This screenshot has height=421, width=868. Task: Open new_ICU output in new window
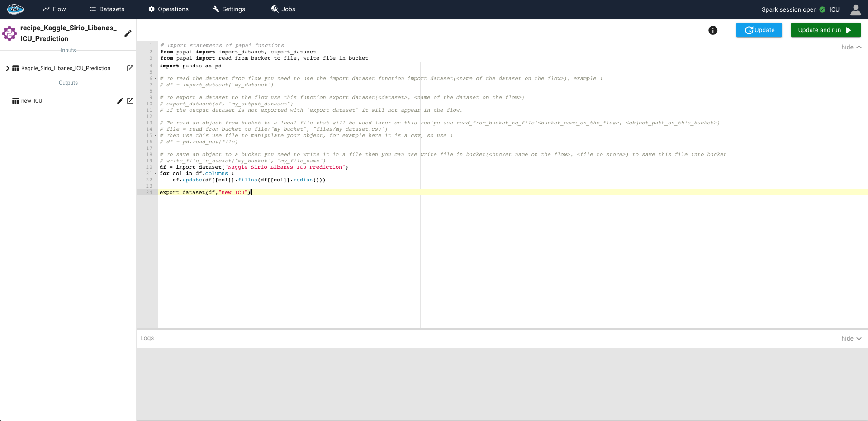coord(130,101)
